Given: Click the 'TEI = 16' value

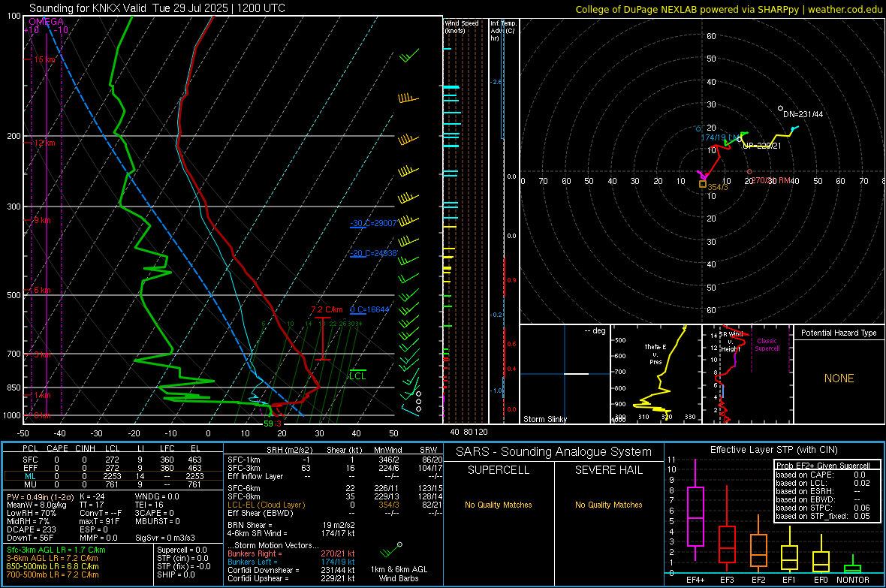Looking at the screenshot, I should [x=149, y=505].
